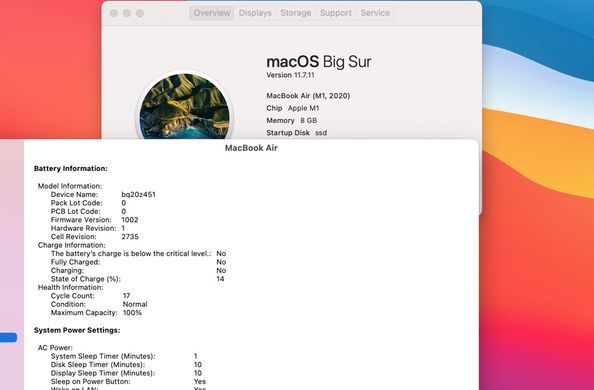Zoom the About This Mac window
This screenshot has height=390, width=594.
(140, 13)
